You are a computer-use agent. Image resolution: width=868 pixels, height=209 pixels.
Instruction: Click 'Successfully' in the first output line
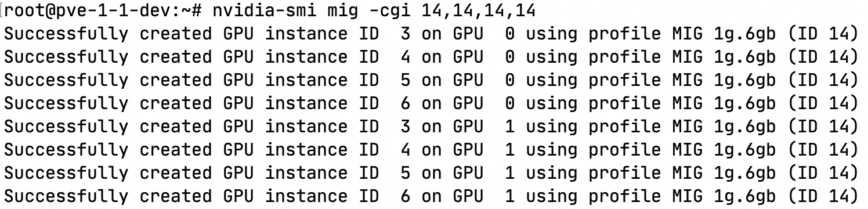pos(66,35)
